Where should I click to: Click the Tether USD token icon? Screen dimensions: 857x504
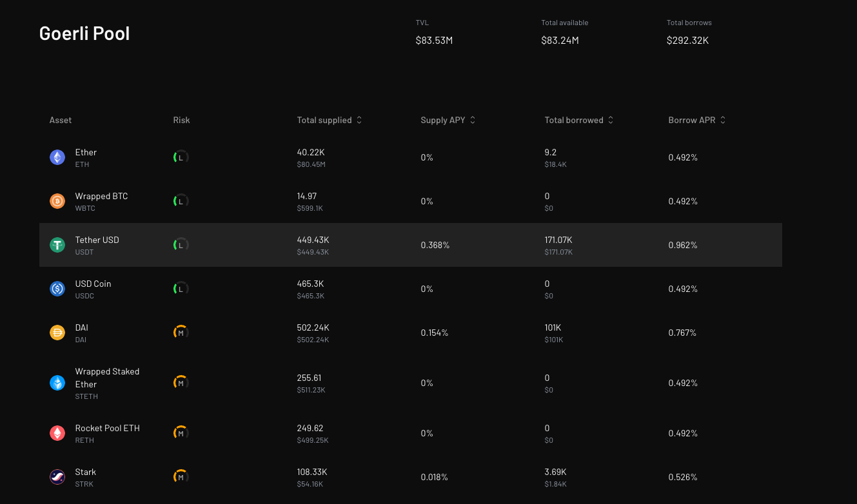57,245
